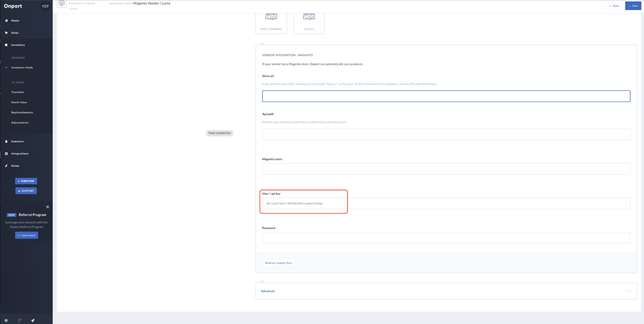Click the Onport logo

pyautogui.click(x=13, y=6)
